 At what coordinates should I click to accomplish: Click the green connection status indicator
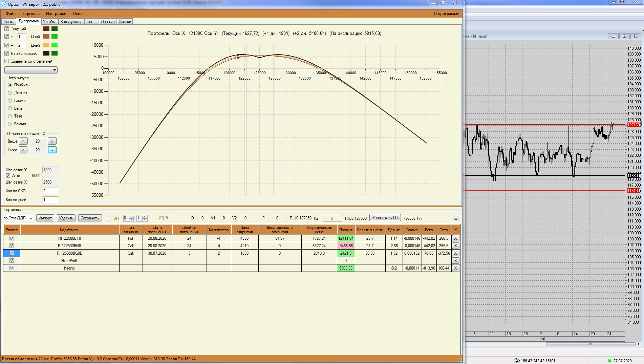(x=609, y=361)
